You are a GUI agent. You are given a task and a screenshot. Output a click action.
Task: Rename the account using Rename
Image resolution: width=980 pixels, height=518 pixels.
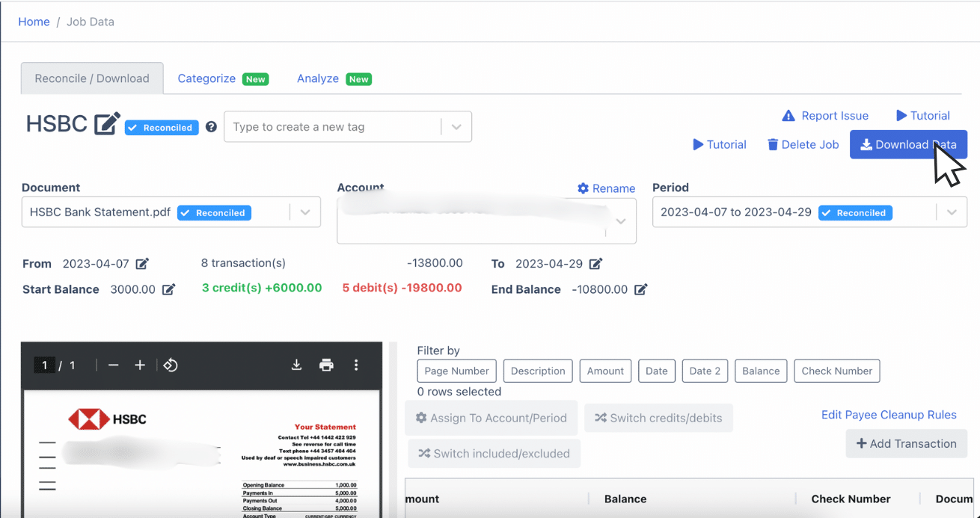click(606, 188)
